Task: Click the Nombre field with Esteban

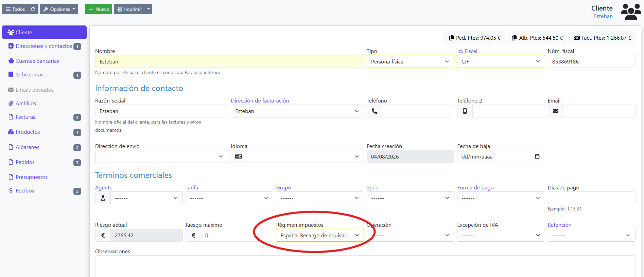Action: click(x=229, y=61)
